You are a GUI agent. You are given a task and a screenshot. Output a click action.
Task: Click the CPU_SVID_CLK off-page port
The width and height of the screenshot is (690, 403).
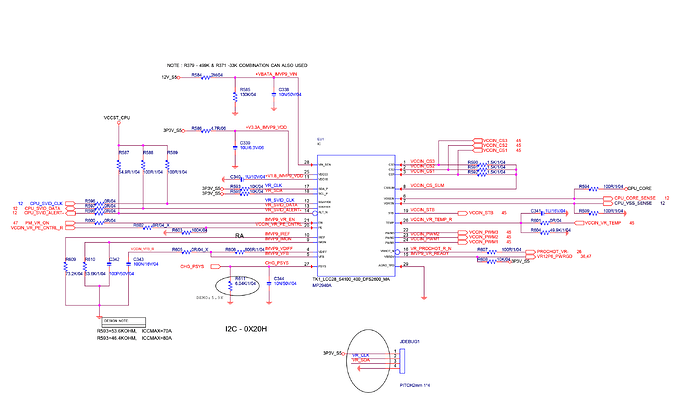pyautogui.click(x=70, y=204)
